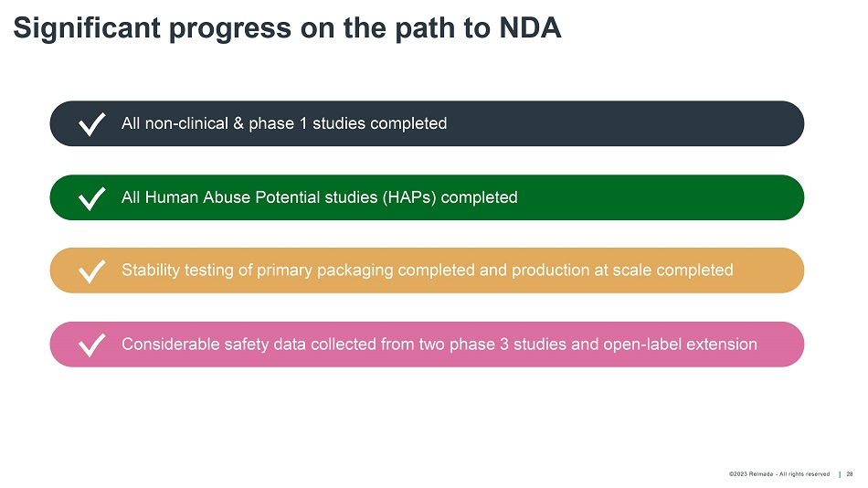Click the checkmark on the orange bar

[x=91, y=271]
